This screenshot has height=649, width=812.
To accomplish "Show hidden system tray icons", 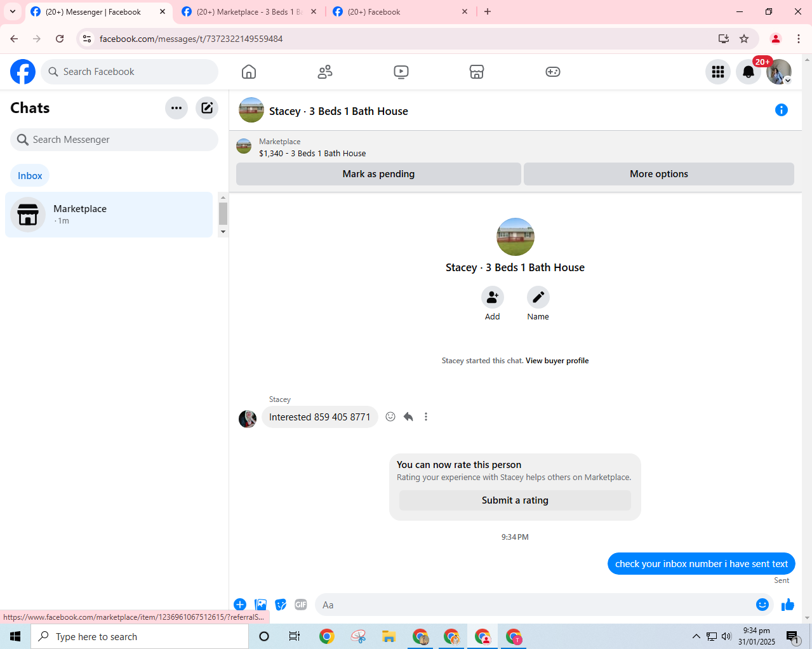I will point(696,636).
